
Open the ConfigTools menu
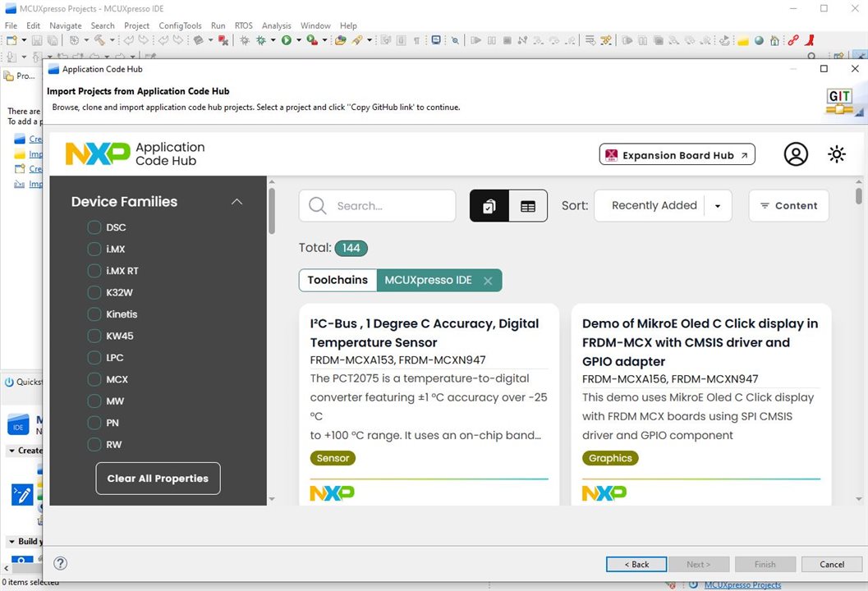tap(180, 25)
